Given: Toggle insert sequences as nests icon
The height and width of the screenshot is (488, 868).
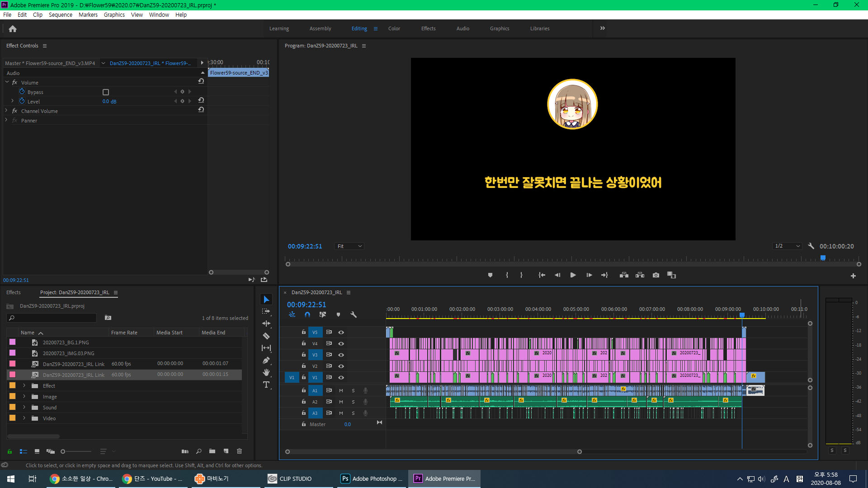Looking at the screenshot, I should coord(292,314).
